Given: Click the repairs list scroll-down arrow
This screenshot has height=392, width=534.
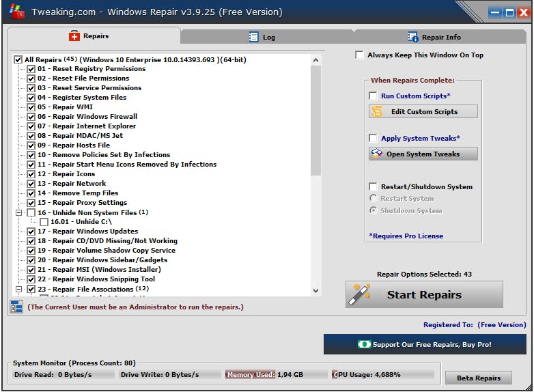Looking at the screenshot, I should tap(315, 290).
